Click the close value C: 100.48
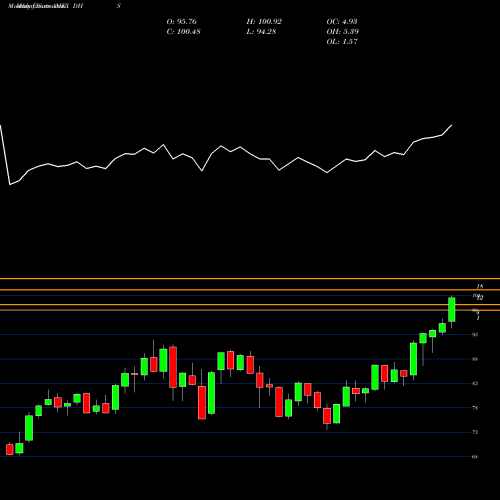This screenshot has height=500, width=500. pyautogui.click(x=183, y=32)
